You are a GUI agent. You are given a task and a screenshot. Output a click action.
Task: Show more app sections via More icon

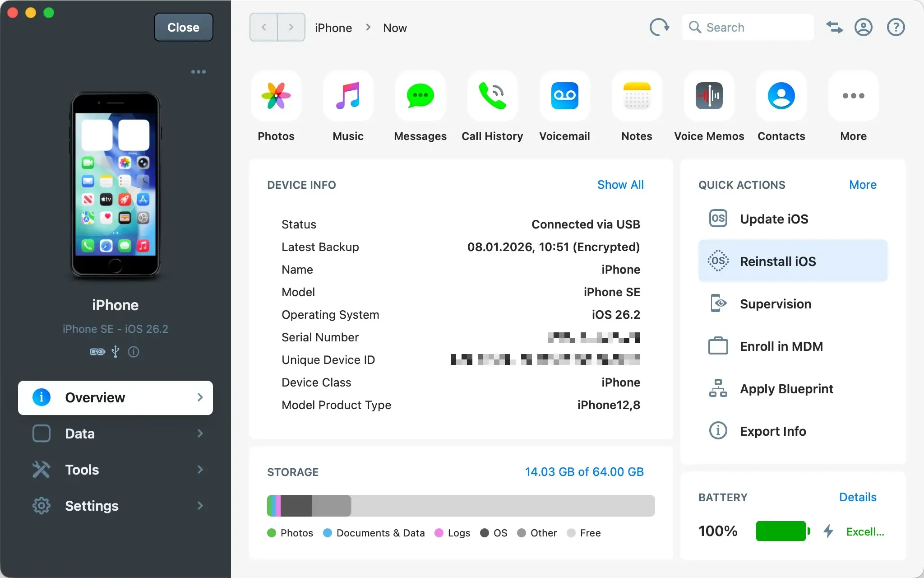pyautogui.click(x=853, y=97)
